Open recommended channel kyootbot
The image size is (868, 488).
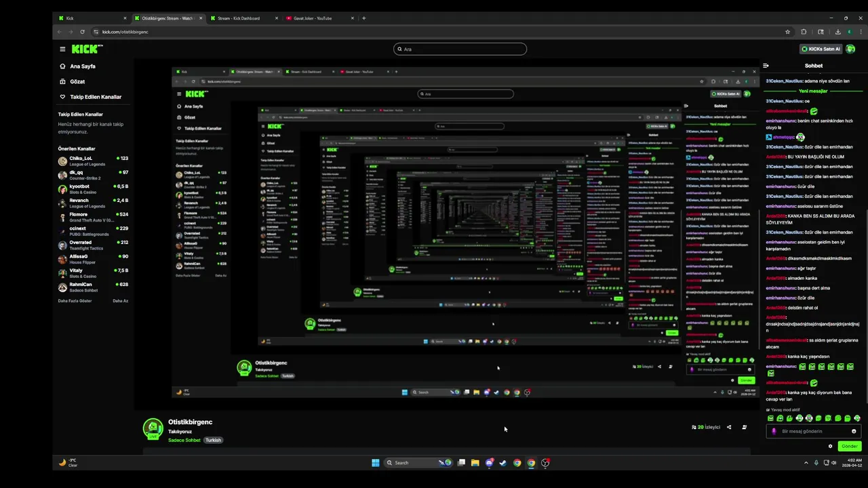coord(93,188)
